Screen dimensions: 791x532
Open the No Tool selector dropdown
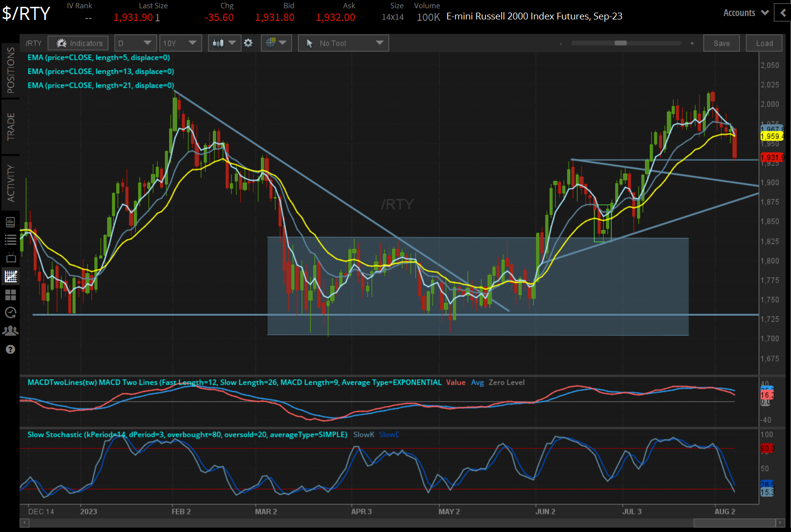pos(343,43)
